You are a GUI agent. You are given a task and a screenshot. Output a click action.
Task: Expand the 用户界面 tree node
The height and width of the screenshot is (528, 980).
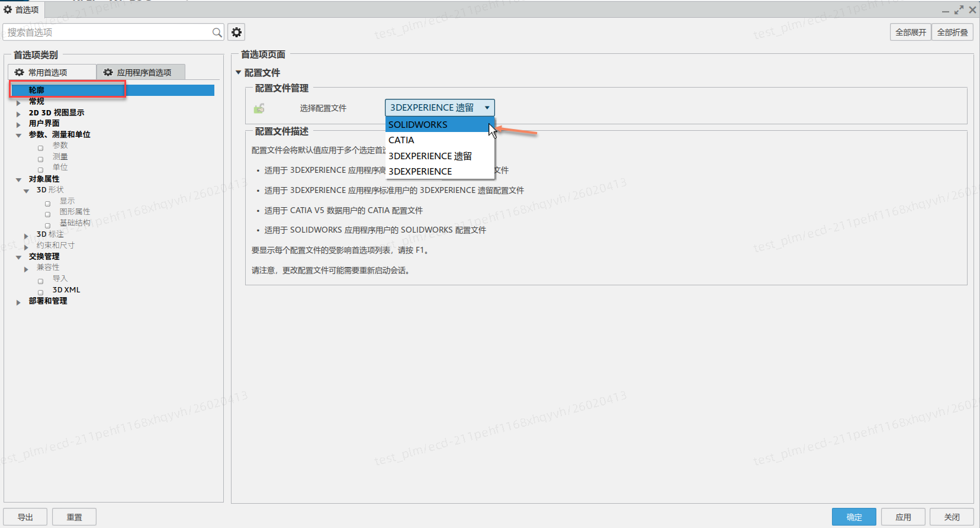pos(18,124)
